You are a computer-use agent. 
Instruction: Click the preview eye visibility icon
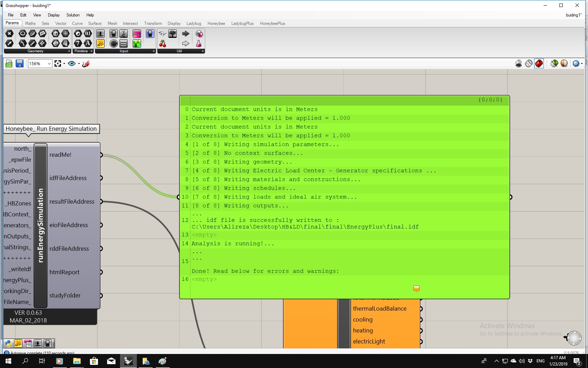point(72,63)
